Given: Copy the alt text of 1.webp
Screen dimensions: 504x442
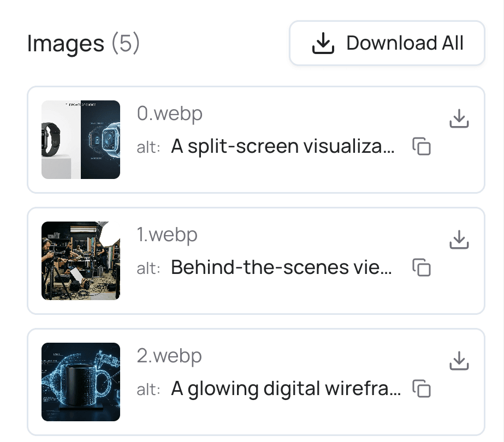Looking at the screenshot, I should (422, 268).
